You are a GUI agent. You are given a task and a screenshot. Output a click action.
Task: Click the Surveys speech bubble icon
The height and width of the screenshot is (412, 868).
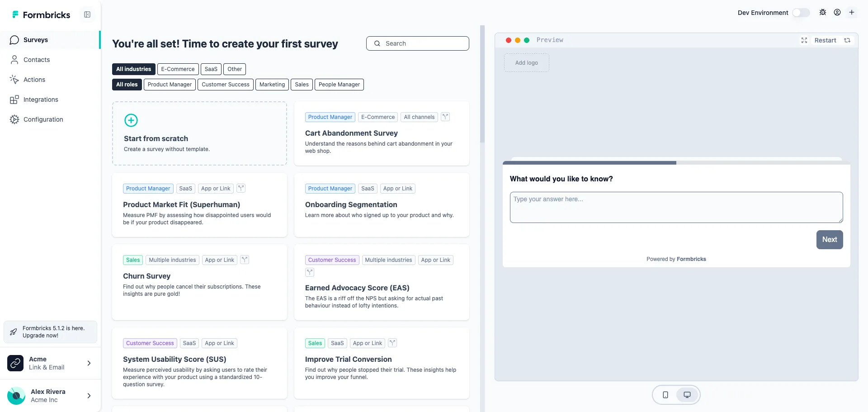point(14,40)
